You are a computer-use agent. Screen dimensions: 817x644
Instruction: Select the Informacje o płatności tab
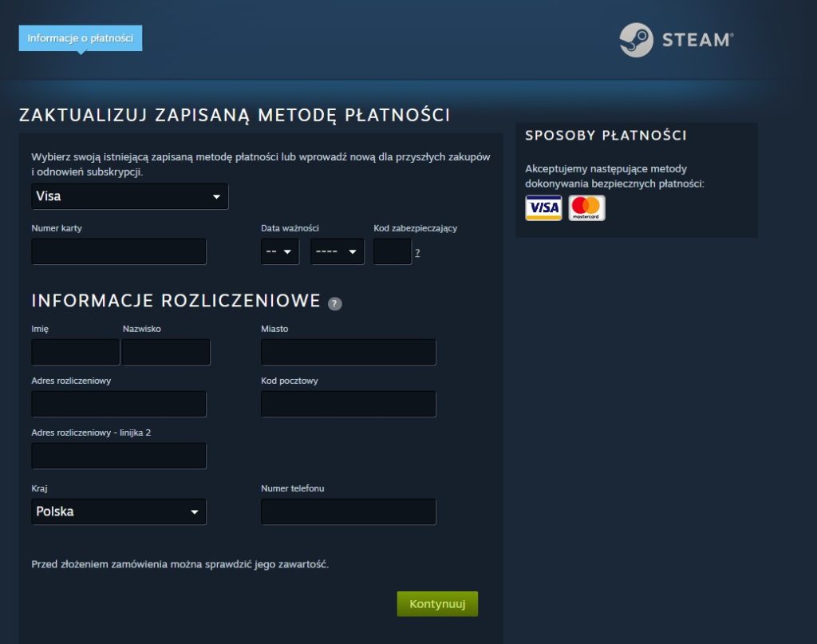pyautogui.click(x=81, y=38)
